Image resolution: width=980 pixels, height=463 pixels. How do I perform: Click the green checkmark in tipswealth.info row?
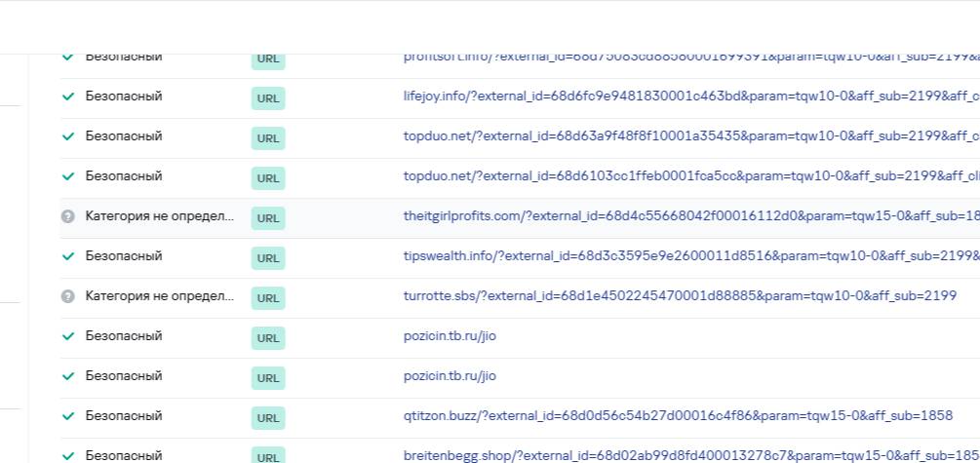click(68, 256)
